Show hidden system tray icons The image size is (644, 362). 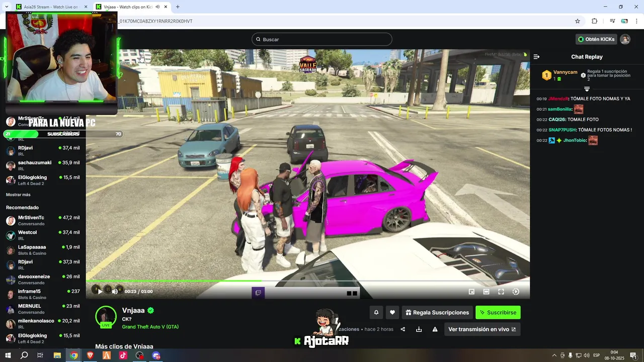tap(554, 355)
